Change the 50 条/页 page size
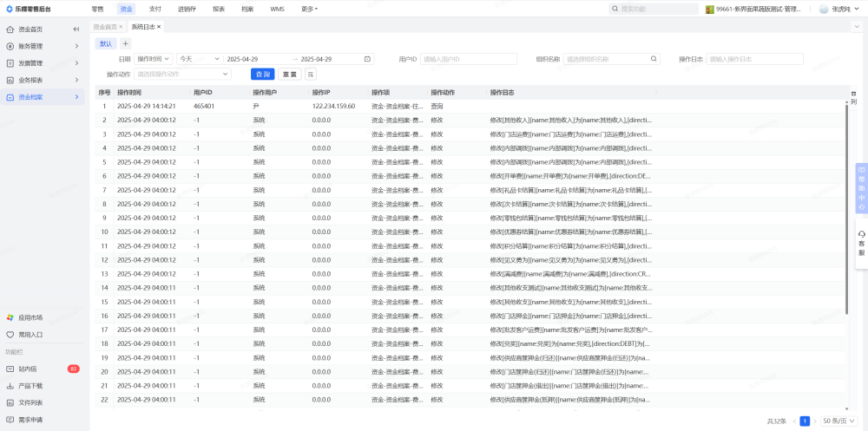 tap(837, 421)
